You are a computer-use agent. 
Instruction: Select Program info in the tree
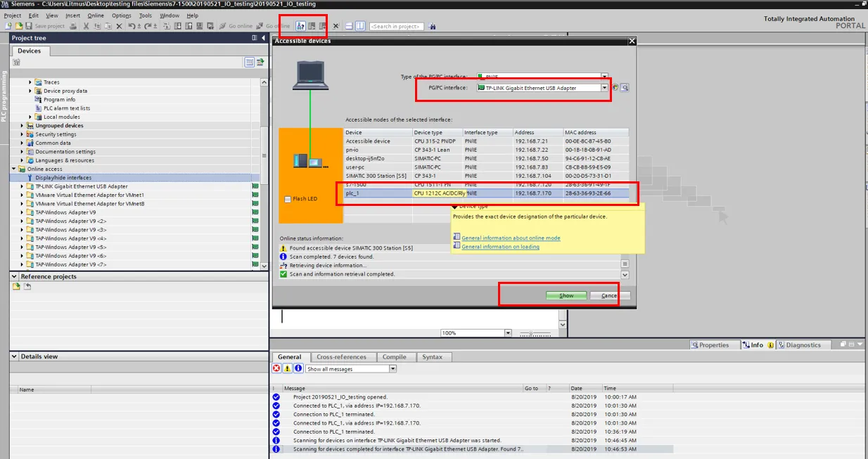59,100
